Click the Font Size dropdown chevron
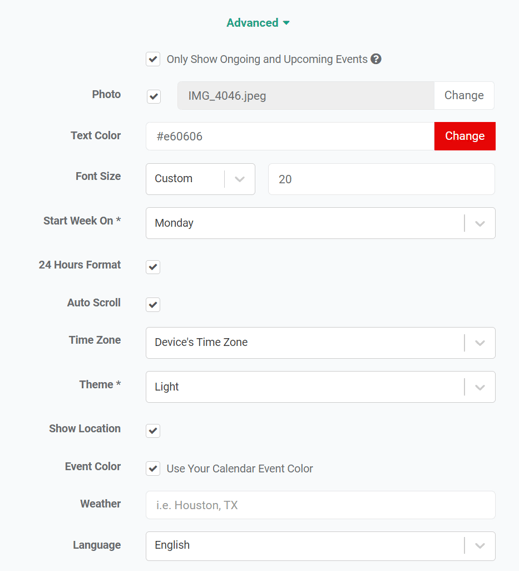 click(x=239, y=179)
